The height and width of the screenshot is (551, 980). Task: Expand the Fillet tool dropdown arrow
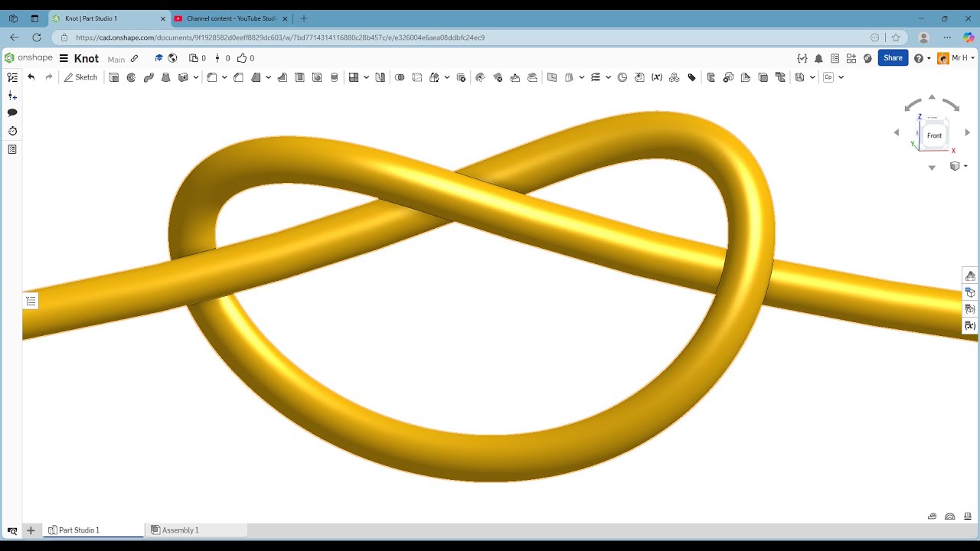tap(224, 77)
